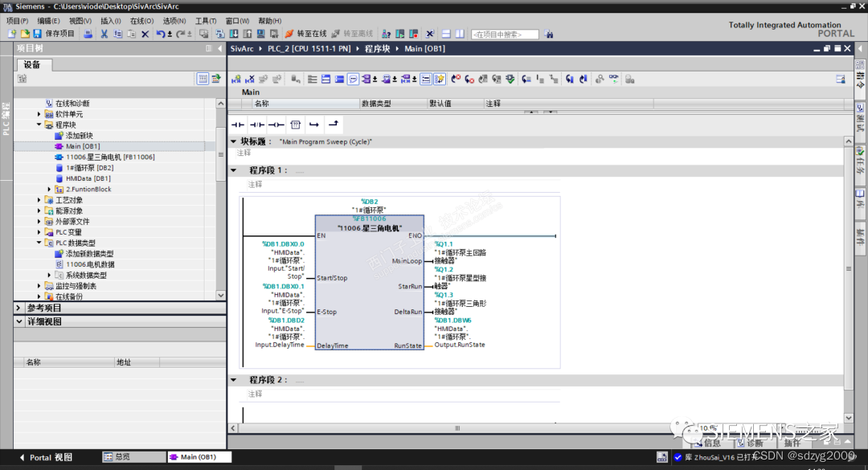Click the Print icon in main toolbar
Viewport: 868px width, 470px height.
[x=88, y=34]
